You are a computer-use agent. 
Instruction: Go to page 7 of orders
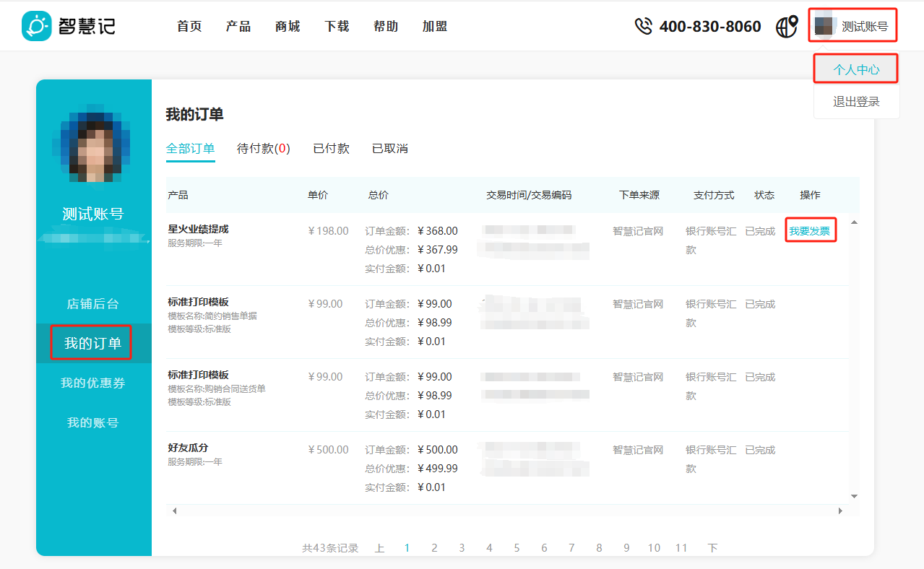pos(571,548)
